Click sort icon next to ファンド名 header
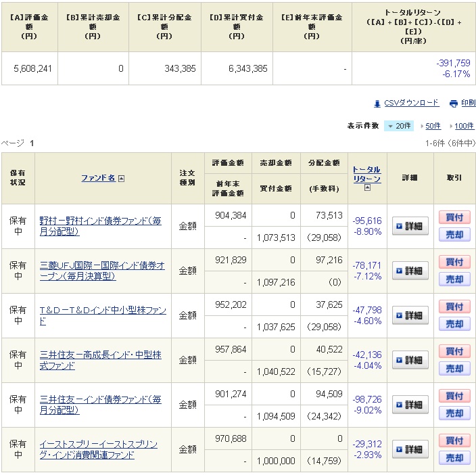 point(121,179)
